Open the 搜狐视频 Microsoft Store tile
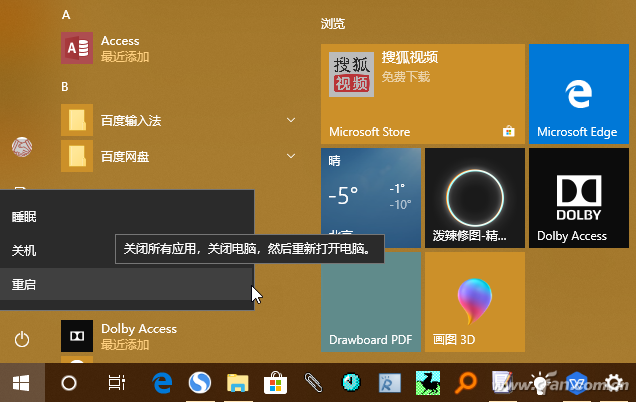The height and width of the screenshot is (402, 636). pos(423,94)
